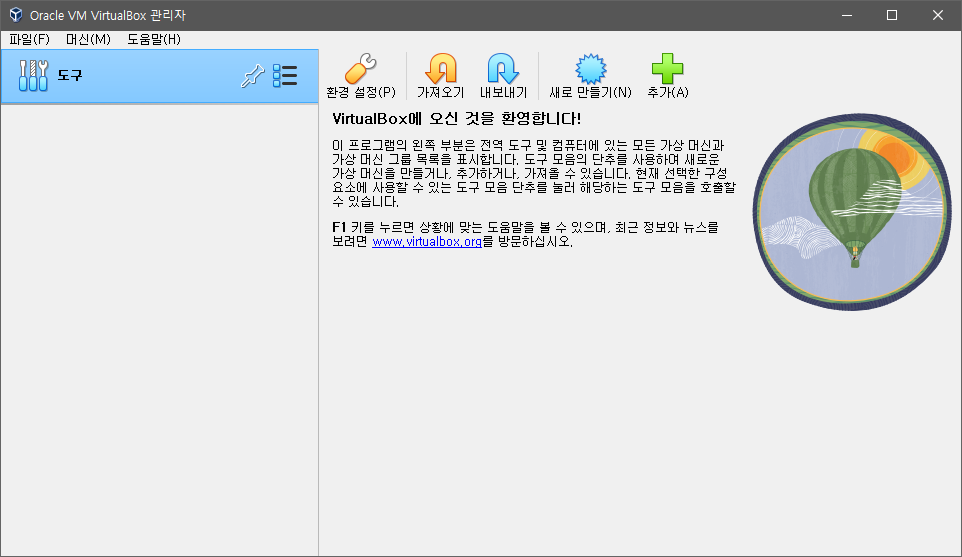
Task: Click the welcome heading 'VirtualBox에 오신 것을 환영합니다!'
Action: [x=456, y=118]
